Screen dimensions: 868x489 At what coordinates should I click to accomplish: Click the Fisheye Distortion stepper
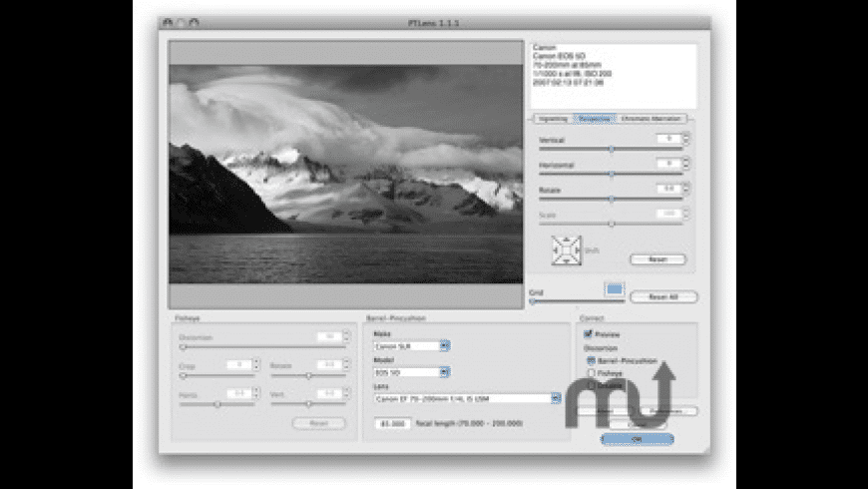[x=346, y=336]
